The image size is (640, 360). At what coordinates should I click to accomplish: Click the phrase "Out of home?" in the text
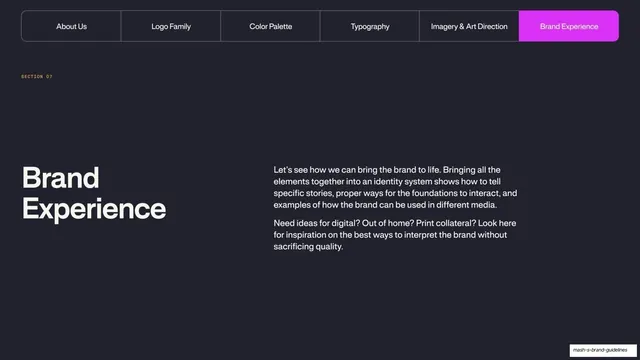pos(388,223)
